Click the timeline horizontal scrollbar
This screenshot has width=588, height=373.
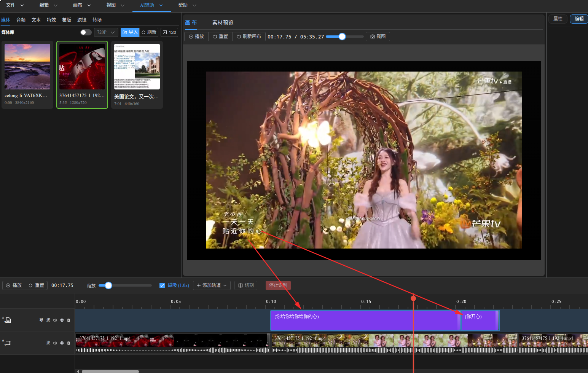pos(110,371)
